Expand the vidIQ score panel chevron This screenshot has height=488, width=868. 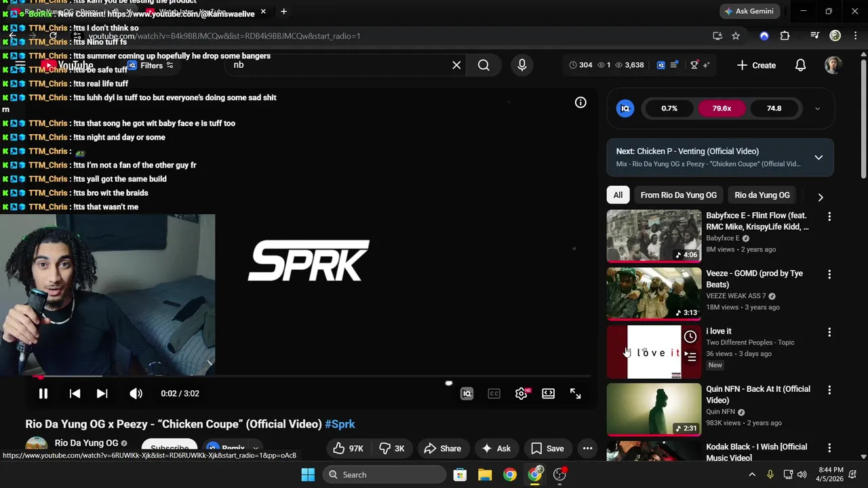(x=817, y=108)
